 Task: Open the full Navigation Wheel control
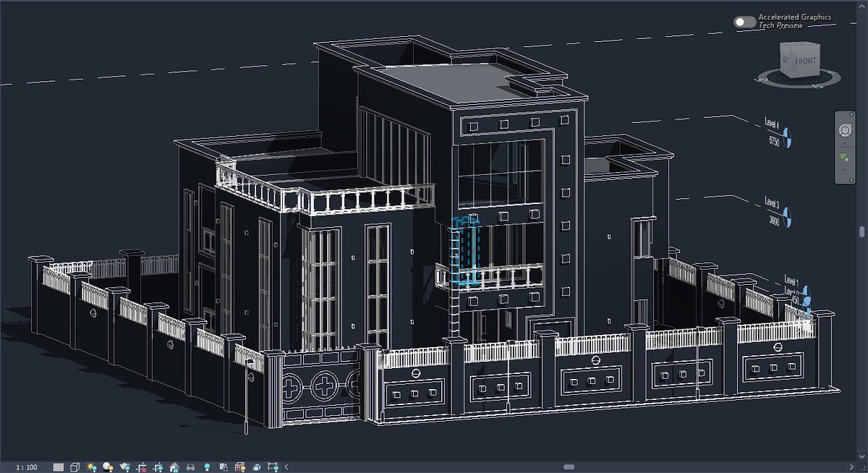tap(846, 129)
